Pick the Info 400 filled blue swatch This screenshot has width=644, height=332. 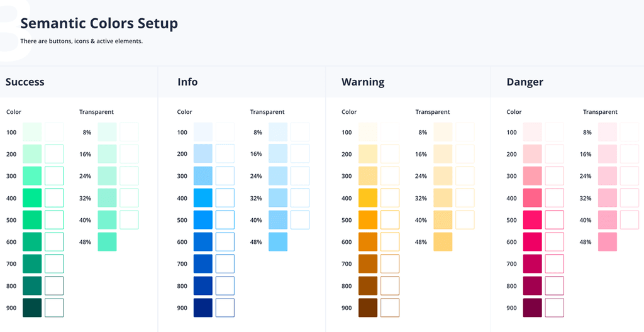[x=203, y=198]
